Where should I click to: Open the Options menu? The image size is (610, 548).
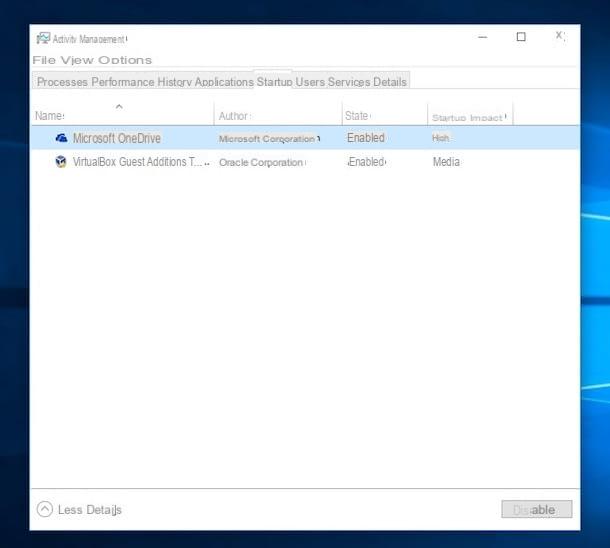pos(125,60)
